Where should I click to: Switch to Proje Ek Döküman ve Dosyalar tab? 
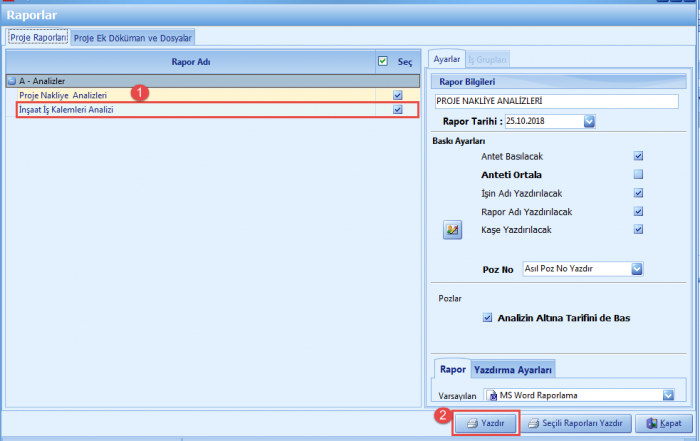133,37
